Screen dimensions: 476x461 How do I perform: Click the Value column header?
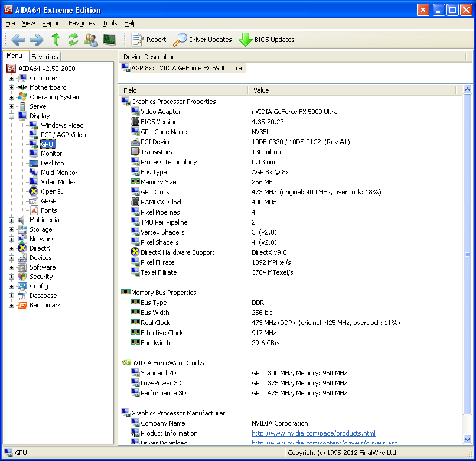click(352, 90)
